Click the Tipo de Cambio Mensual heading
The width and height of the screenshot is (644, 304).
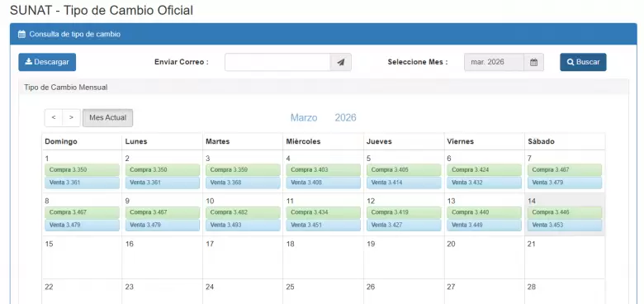pos(66,88)
